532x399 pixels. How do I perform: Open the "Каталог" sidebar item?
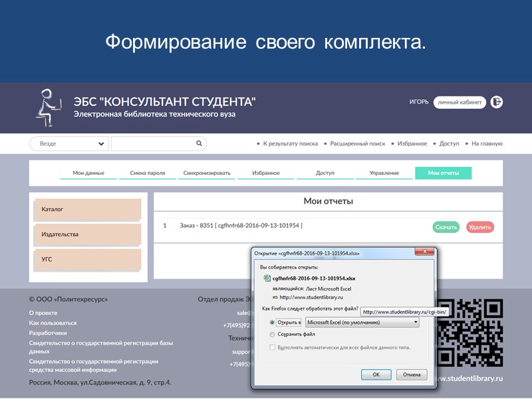coord(87,209)
